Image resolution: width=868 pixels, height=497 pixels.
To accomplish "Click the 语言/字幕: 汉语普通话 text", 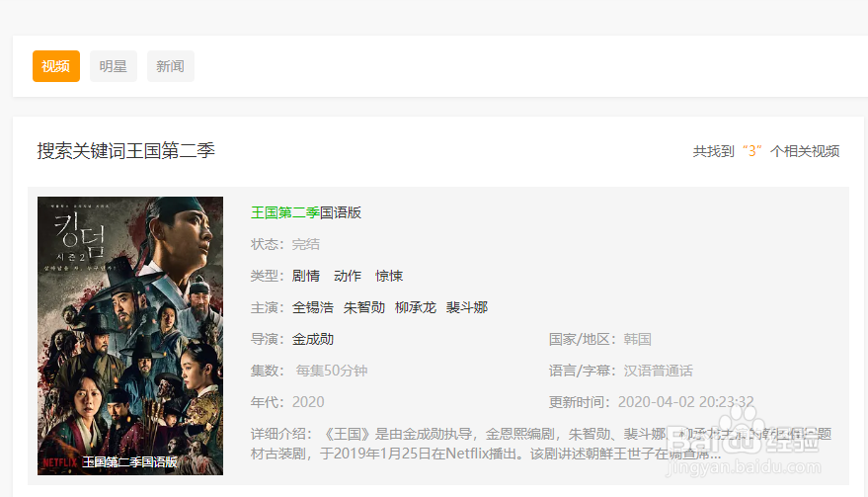I will (x=620, y=371).
